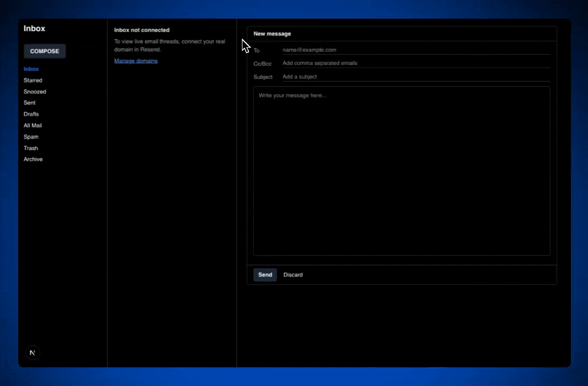The width and height of the screenshot is (588, 386).
Task: Click Discard to dismiss the draft
Action: tap(292, 274)
